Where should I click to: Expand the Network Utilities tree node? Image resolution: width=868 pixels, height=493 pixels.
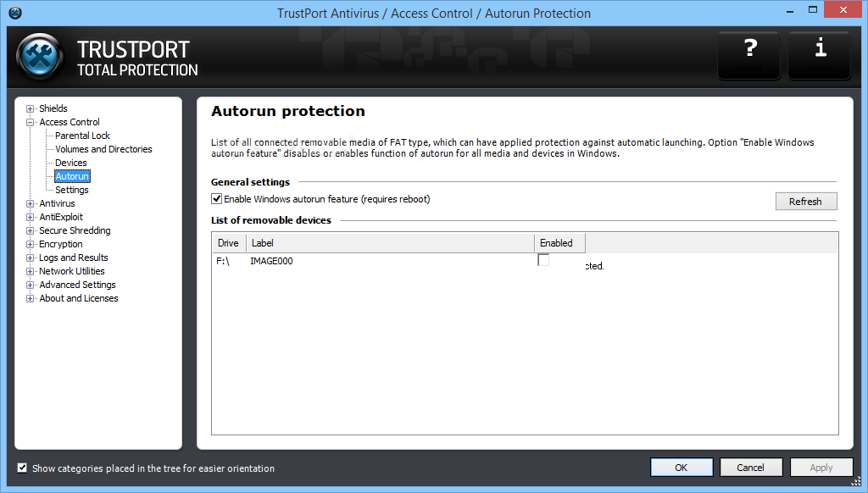(31, 272)
